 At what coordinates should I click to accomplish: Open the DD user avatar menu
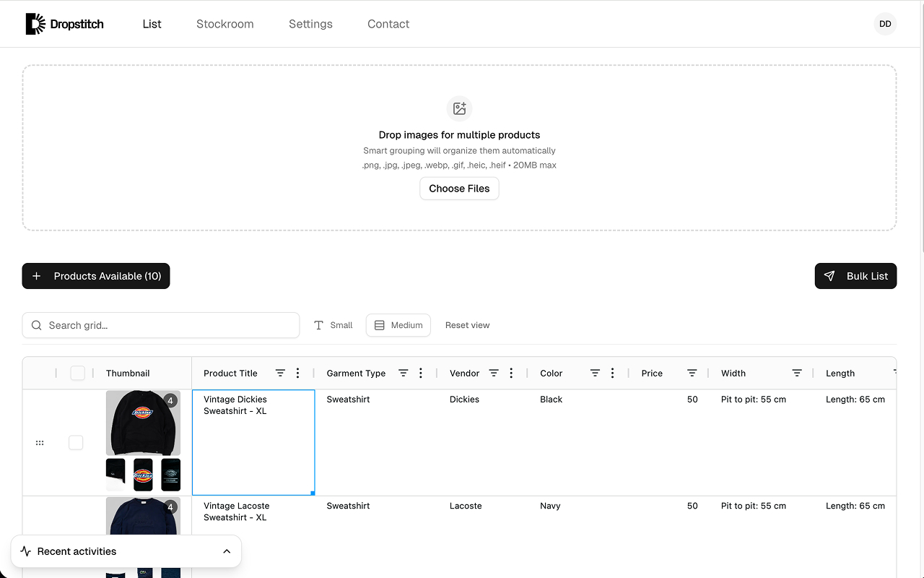point(885,24)
